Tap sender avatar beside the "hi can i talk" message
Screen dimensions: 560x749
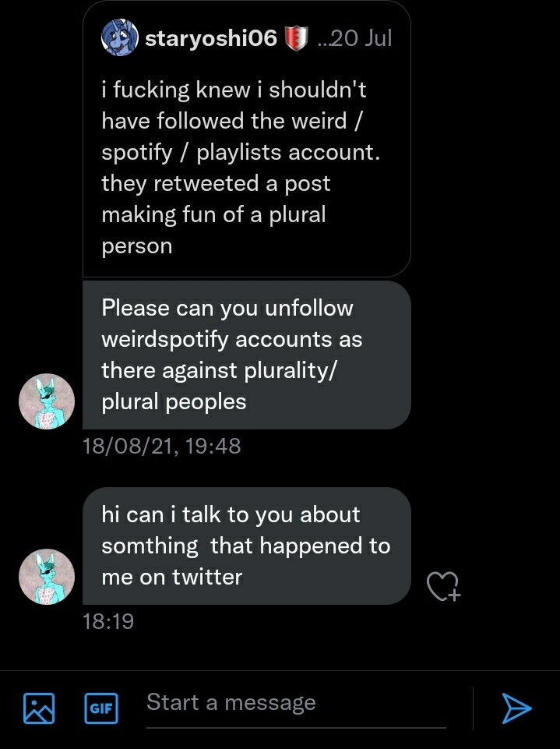47,577
